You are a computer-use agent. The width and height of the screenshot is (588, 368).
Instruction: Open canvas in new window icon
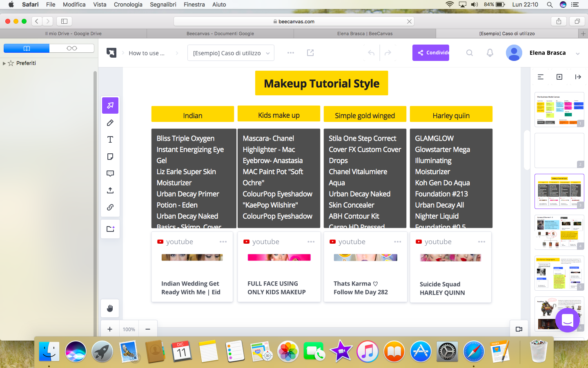click(x=310, y=53)
